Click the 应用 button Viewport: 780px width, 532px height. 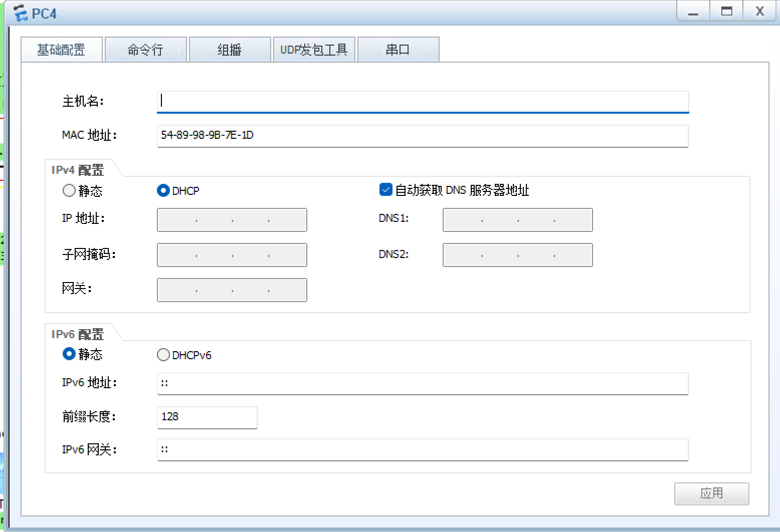pos(712,493)
